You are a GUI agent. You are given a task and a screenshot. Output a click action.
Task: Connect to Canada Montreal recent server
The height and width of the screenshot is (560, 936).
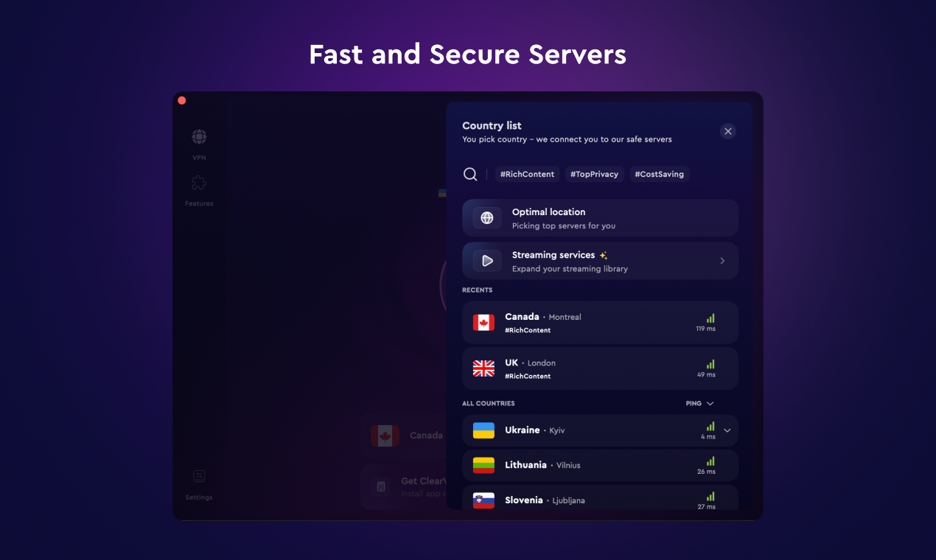pyautogui.click(x=600, y=323)
